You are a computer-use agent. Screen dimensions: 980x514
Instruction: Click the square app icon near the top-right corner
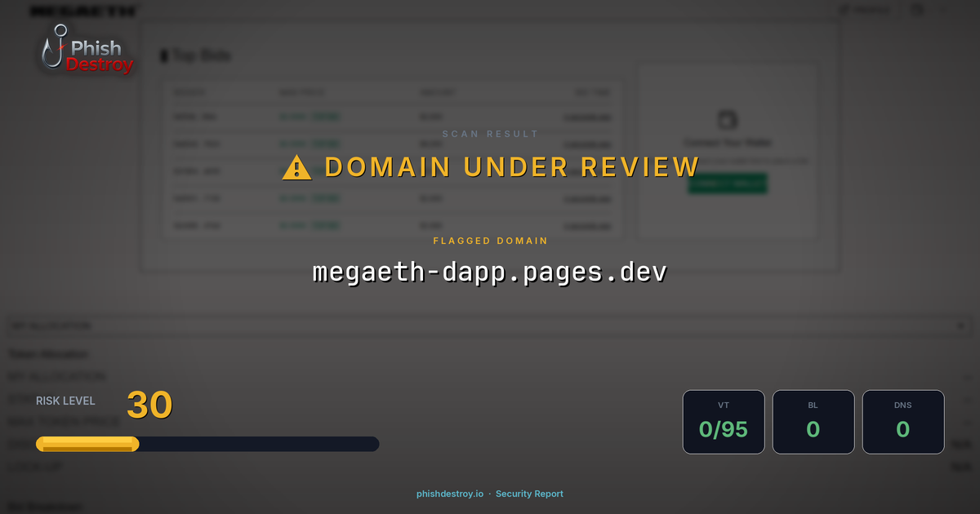(x=916, y=10)
